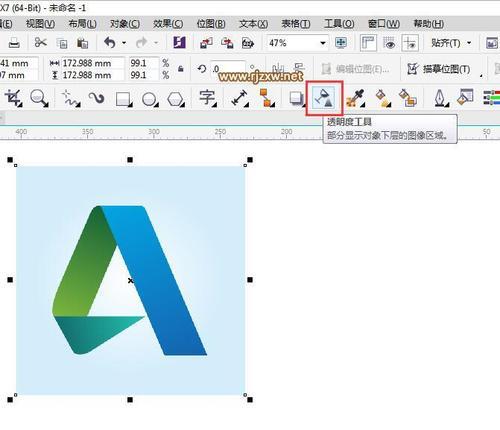Expand the 贴齐(T) snap dropdown

pos(469,43)
